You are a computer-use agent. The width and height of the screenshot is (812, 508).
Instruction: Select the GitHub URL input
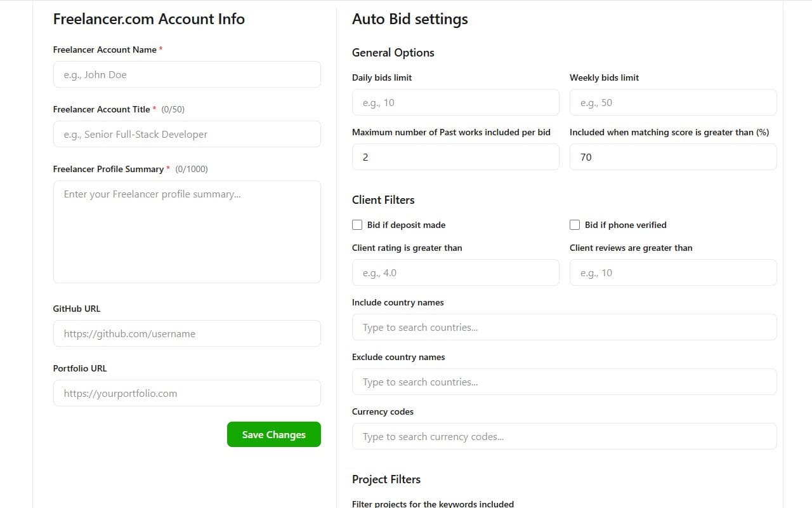[187, 333]
